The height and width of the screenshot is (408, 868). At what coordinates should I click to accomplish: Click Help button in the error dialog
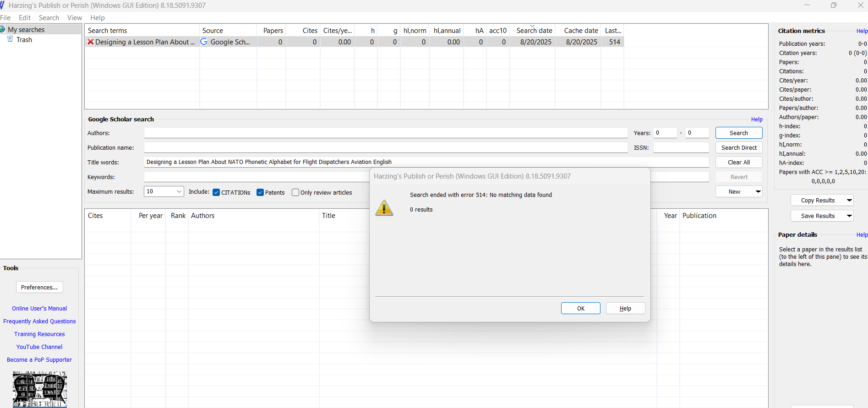pyautogui.click(x=626, y=308)
